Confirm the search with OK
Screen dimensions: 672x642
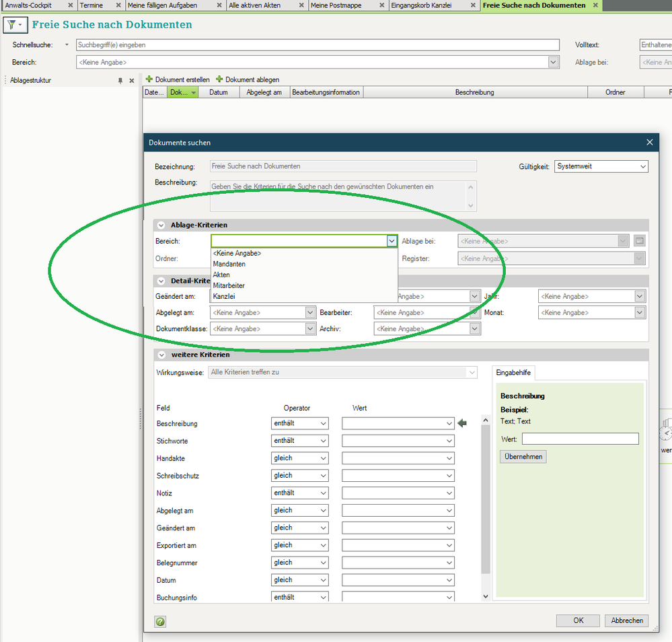578,620
